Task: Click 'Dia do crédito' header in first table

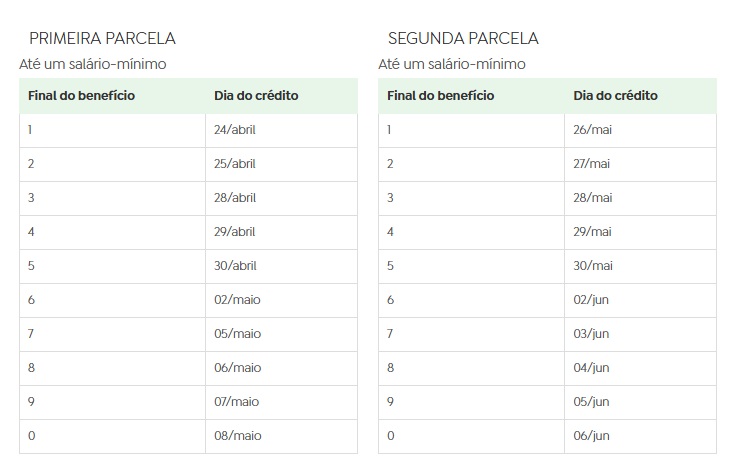Action: coord(256,96)
